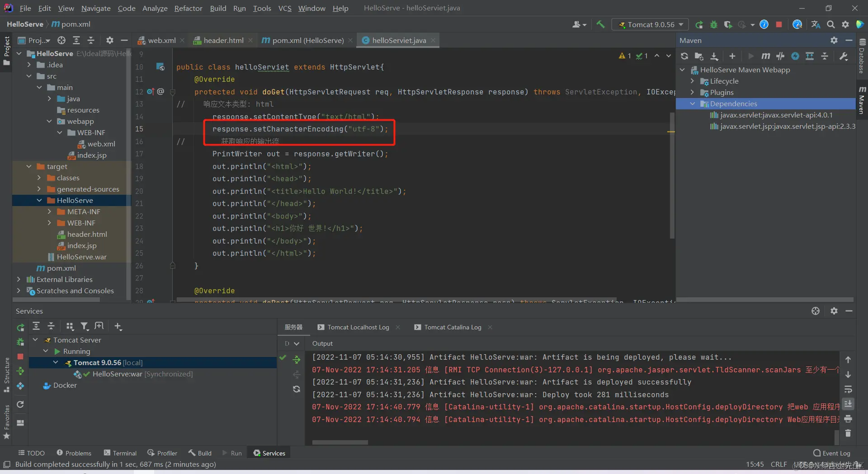Viewport: 868px width, 474px height.
Task: Open Search Everywhere magnifier icon
Action: point(831,24)
